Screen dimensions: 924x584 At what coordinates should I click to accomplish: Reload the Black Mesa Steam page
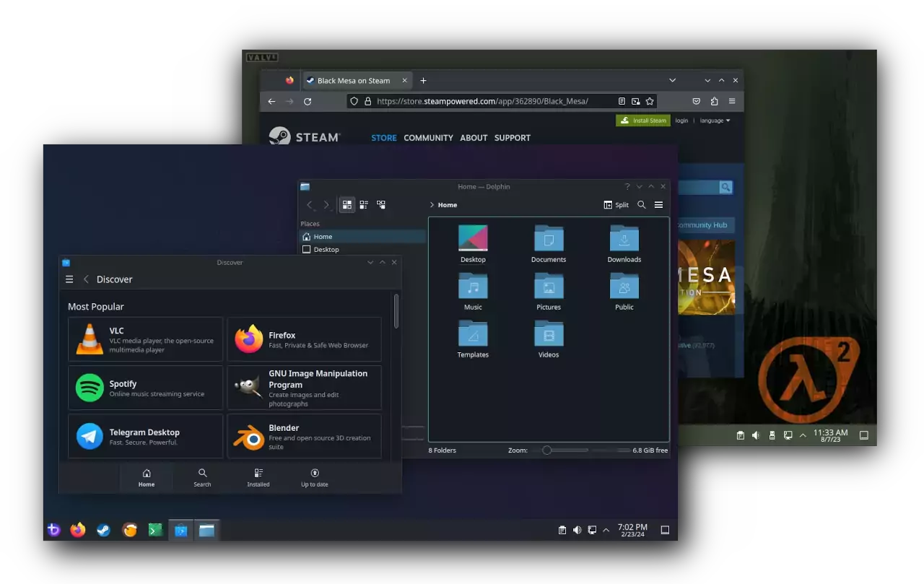point(308,102)
